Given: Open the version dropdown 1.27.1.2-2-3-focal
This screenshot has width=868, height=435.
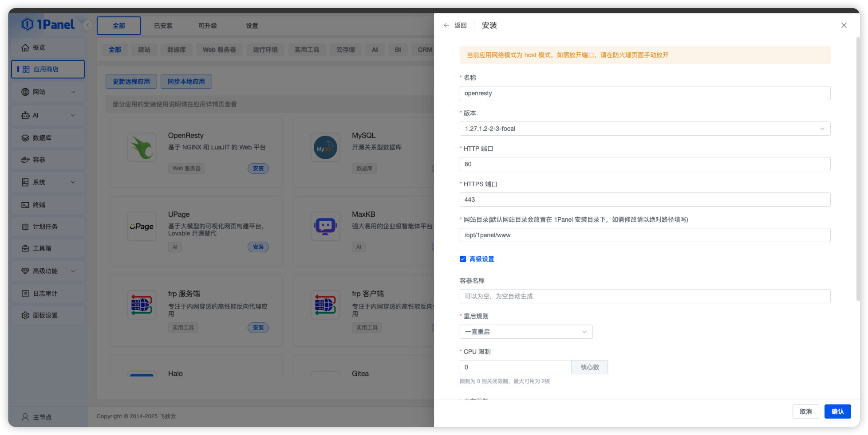Looking at the screenshot, I should 644,129.
